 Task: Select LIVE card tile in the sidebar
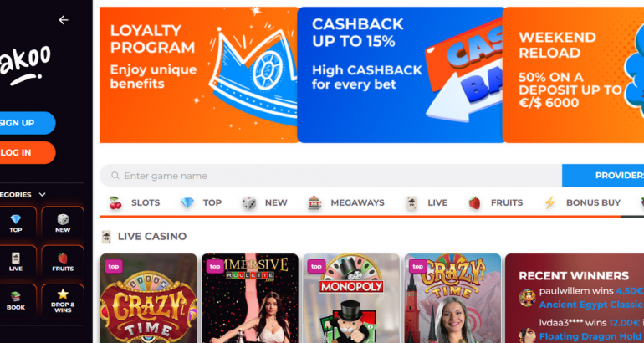16,262
